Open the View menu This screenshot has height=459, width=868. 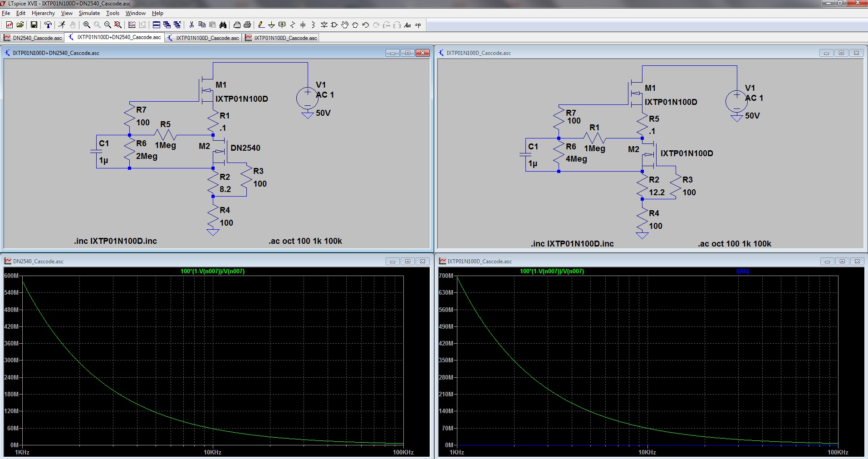click(67, 13)
